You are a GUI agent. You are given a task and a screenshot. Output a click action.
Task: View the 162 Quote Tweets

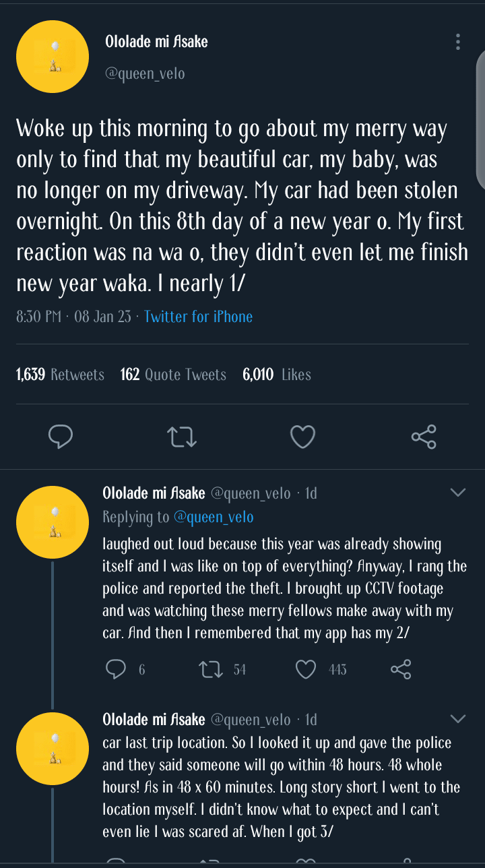173,375
